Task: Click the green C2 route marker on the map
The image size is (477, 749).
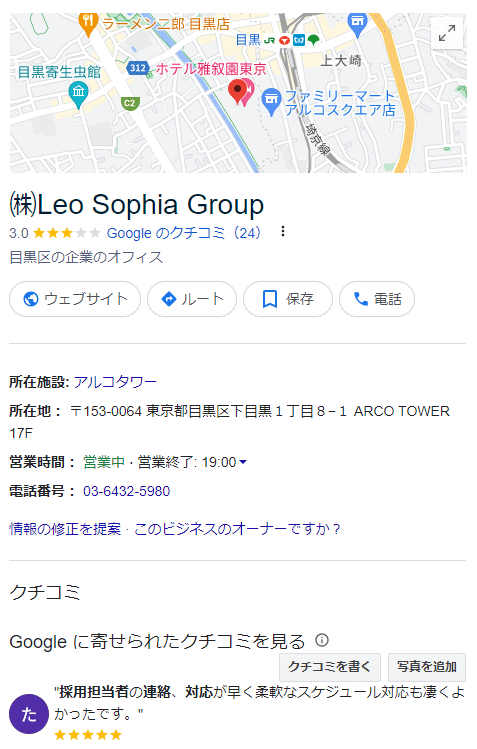Action: tap(130, 103)
